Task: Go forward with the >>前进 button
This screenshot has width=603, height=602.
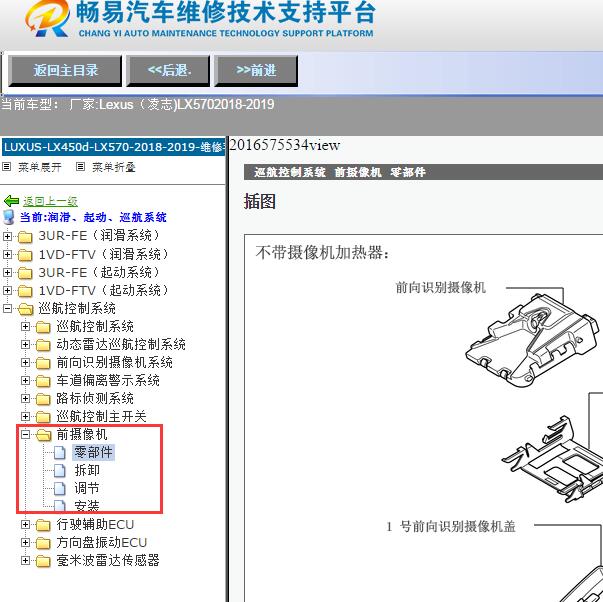Action: click(x=256, y=70)
